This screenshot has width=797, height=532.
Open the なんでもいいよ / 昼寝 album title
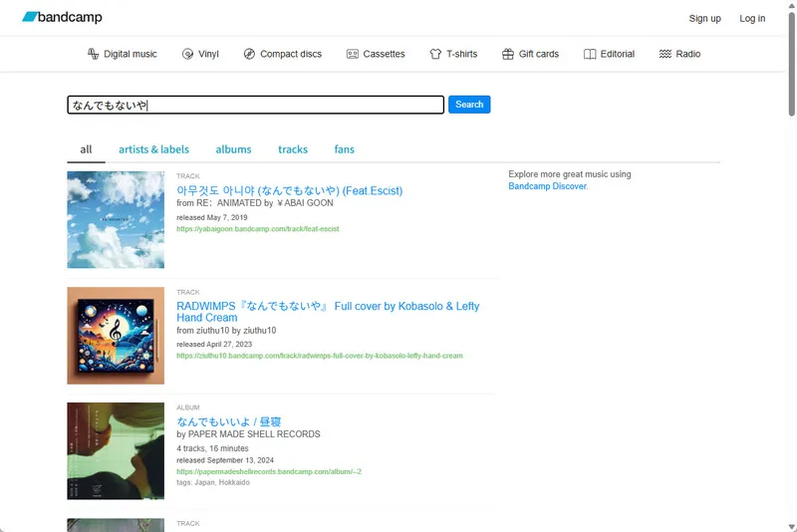tap(229, 421)
